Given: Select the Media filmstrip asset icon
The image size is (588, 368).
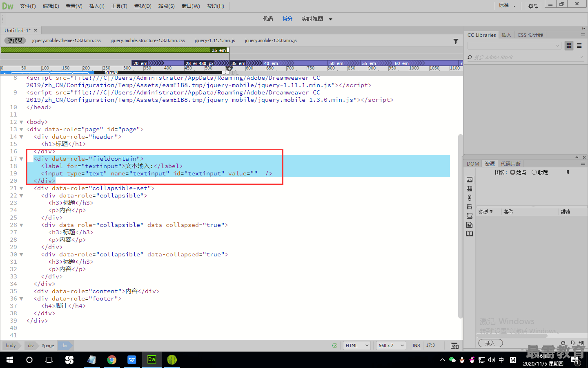Looking at the screenshot, I should [470, 207].
